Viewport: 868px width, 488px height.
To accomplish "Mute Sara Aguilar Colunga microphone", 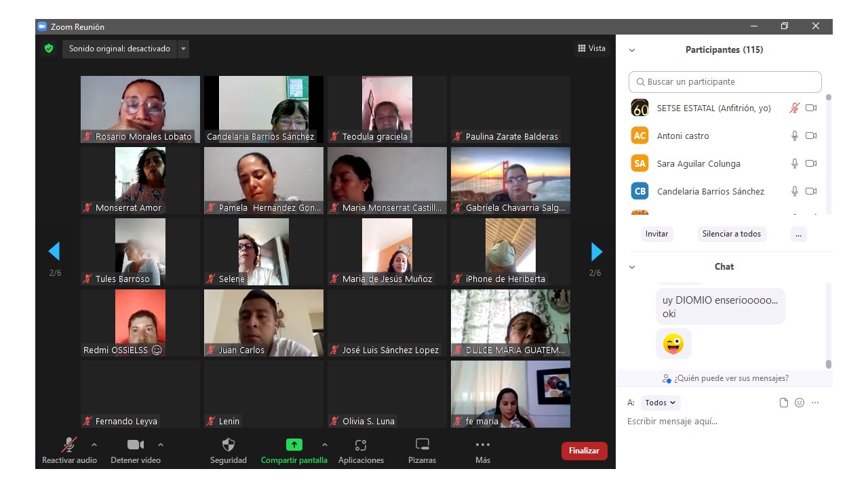I will pos(795,163).
